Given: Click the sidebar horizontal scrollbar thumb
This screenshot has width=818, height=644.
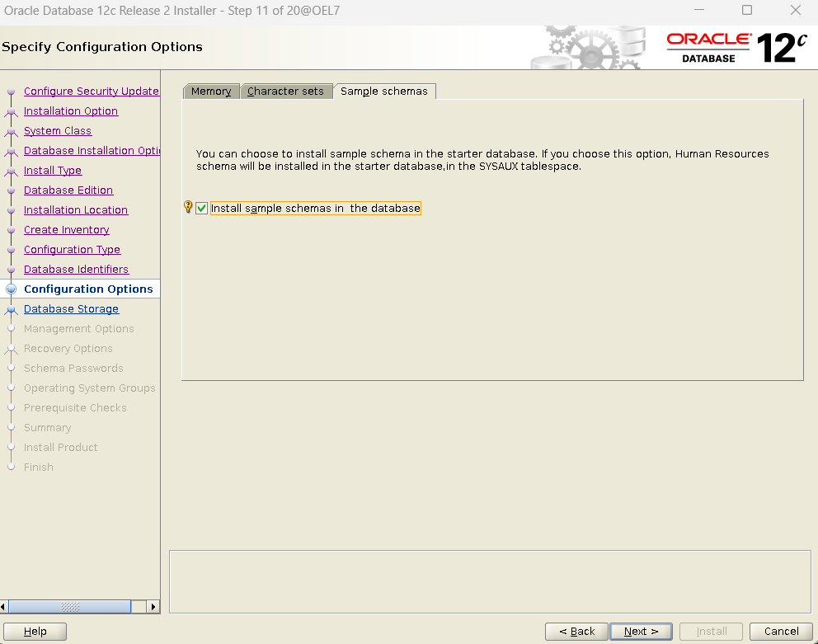Looking at the screenshot, I should pos(70,606).
